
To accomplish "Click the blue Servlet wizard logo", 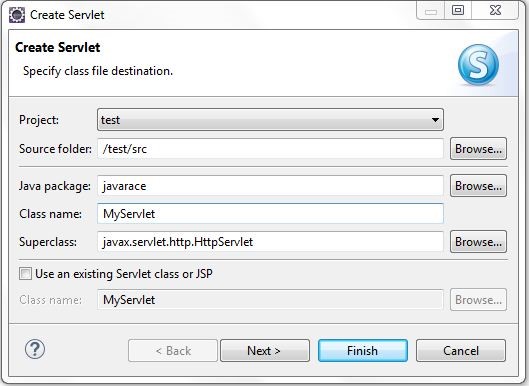I will 478,65.
